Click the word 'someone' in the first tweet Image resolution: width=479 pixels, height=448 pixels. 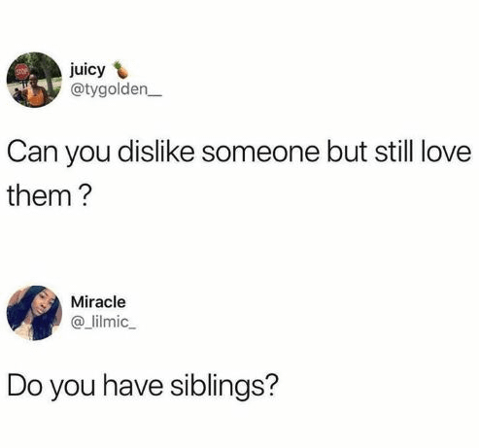tap(260, 153)
